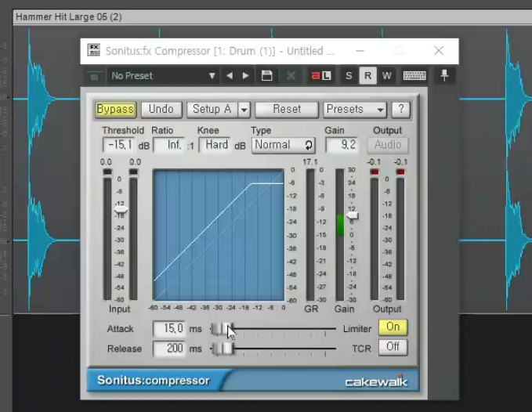532x412 pixels.
Task: Click the cakewalk logo
Action: [376, 381]
